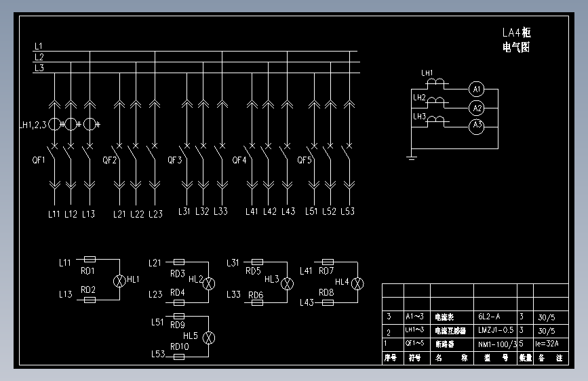Pick the RD1 fuse rectangle symbol
This screenshot has height=381, width=588.
click(90, 259)
